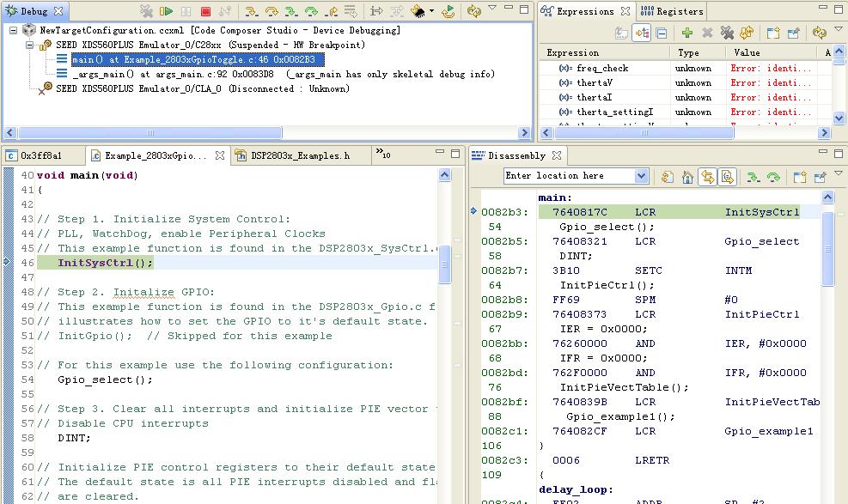Click the Refresh icon in Expressions toolbar
Viewport: 848px width, 504px height.
(819, 33)
